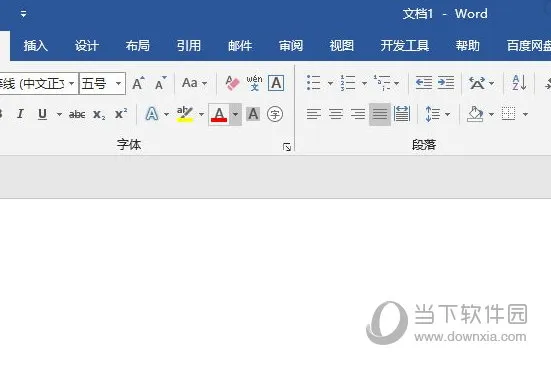Open the Help (帮助) tab
This screenshot has height=366, width=551.
click(468, 46)
